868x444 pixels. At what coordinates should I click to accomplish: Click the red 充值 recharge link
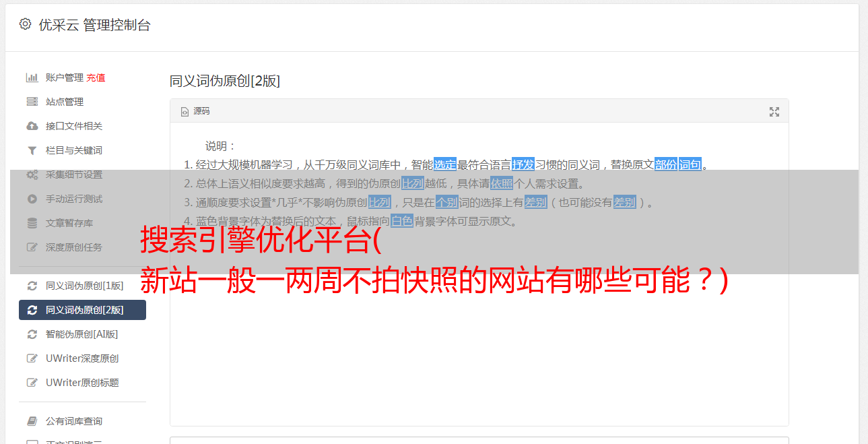pos(96,77)
